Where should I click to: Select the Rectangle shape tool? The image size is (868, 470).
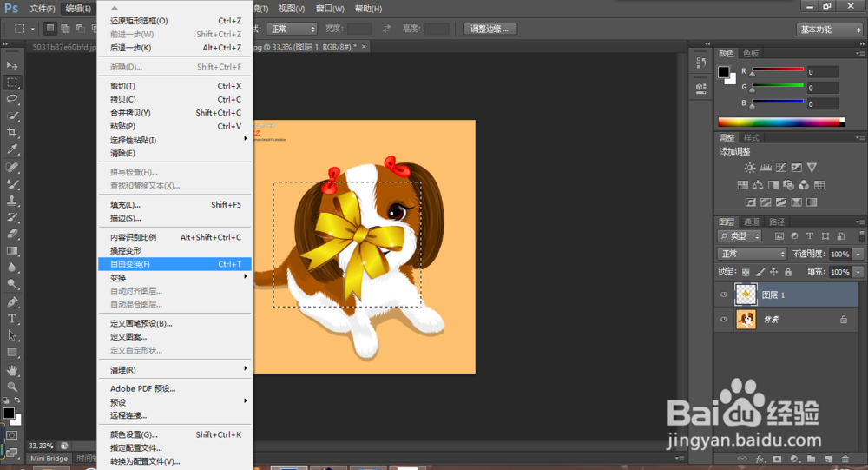pos(12,352)
